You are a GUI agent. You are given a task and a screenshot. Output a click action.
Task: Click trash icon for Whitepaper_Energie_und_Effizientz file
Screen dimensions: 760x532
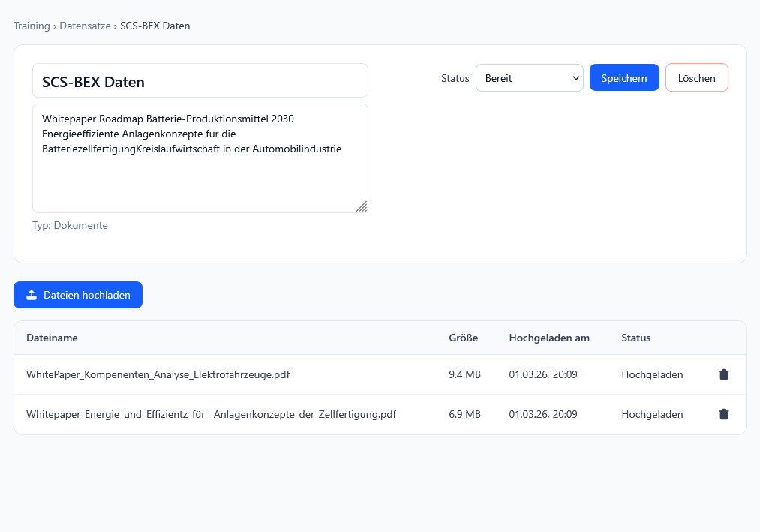coord(723,414)
